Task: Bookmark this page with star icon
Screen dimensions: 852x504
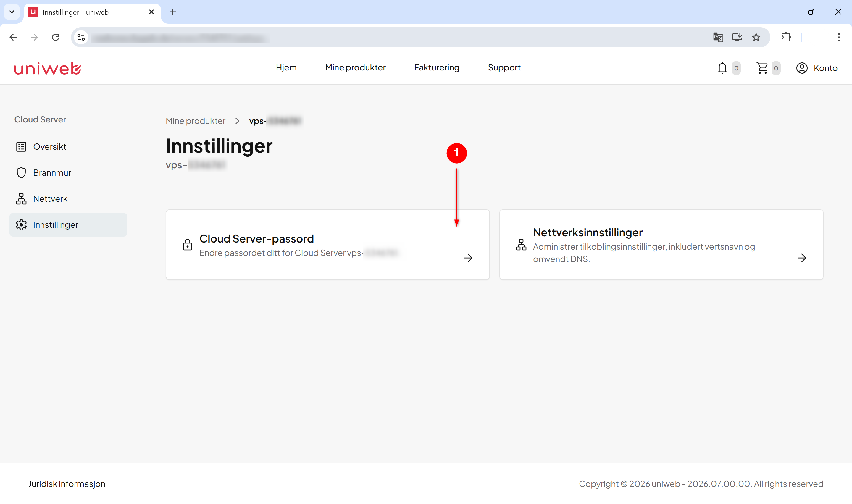Action: pyautogui.click(x=756, y=37)
